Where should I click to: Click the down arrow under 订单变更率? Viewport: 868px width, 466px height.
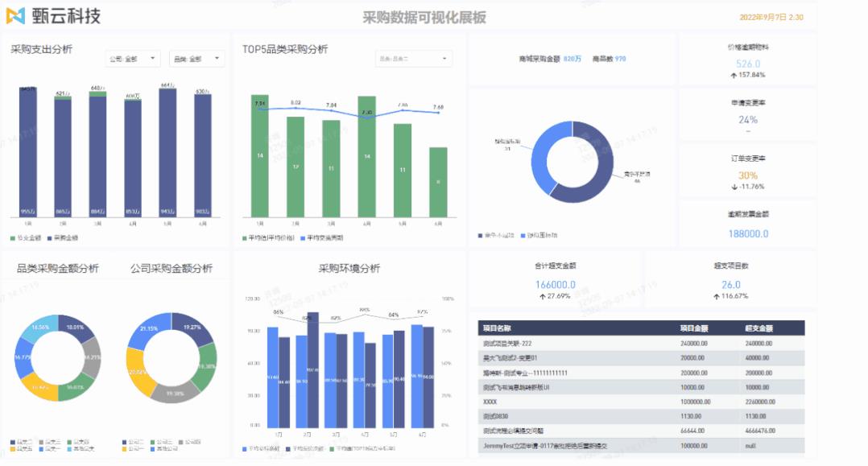pyautogui.click(x=734, y=187)
